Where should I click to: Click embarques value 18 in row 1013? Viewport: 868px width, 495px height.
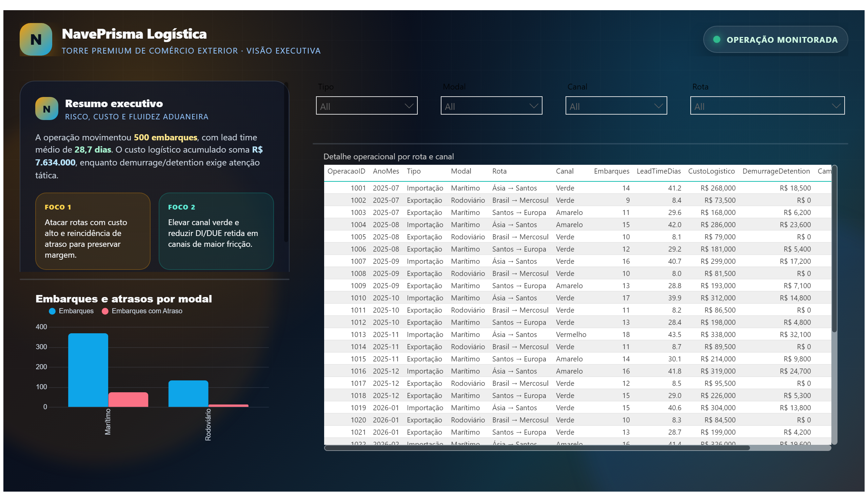626,335
